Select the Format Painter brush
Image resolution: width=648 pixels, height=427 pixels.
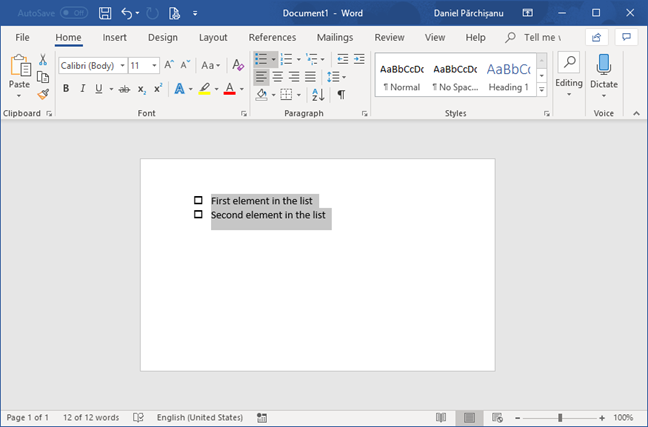(x=43, y=94)
